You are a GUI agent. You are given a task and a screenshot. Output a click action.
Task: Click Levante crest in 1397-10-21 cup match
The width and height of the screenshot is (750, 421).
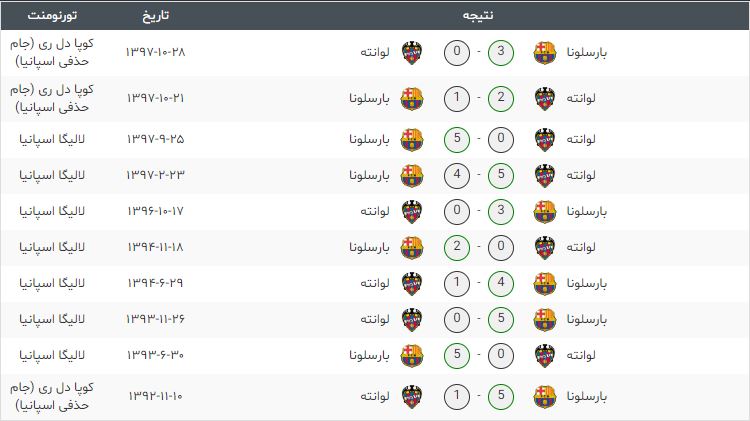coord(545,98)
